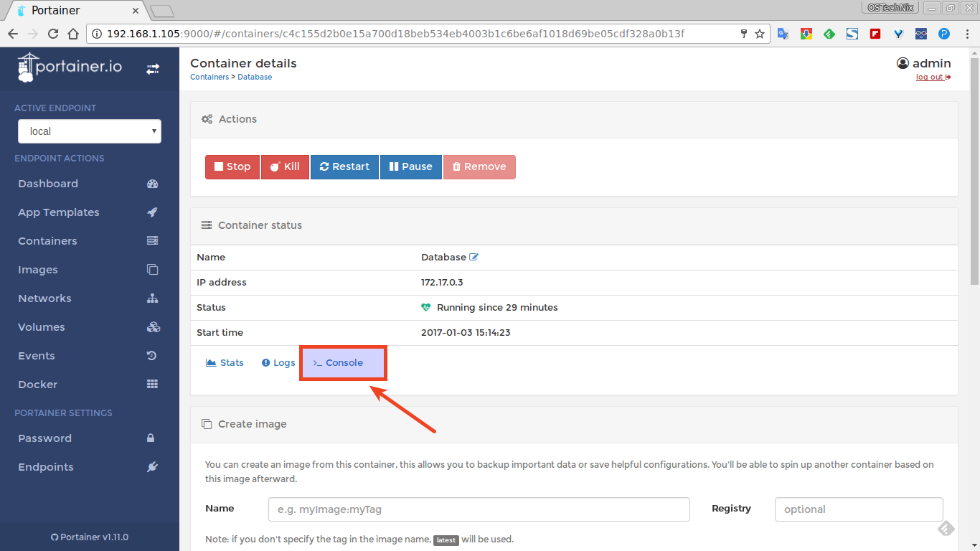Image resolution: width=980 pixels, height=551 pixels.
Task: Click the 'latest' tag badge
Action: click(x=446, y=540)
